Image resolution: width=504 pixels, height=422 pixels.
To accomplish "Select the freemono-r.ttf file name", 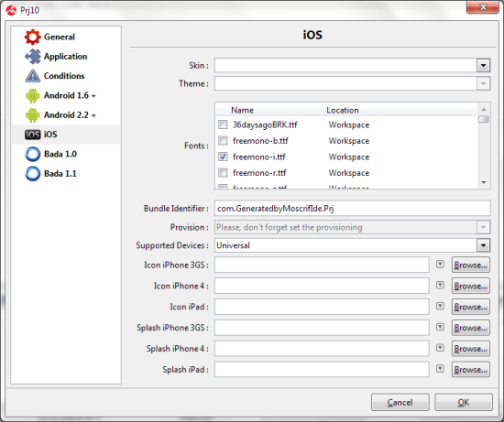I will [x=259, y=173].
